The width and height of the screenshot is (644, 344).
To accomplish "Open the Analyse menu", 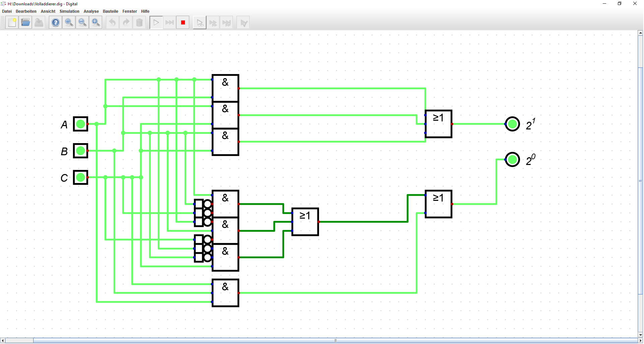I will pyautogui.click(x=91, y=11).
